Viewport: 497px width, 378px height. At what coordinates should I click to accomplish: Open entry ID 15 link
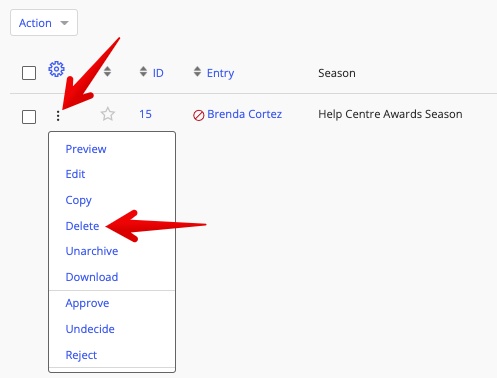point(145,114)
